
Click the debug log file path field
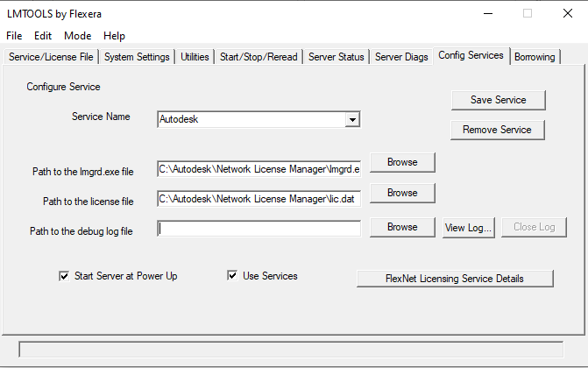[259, 229]
